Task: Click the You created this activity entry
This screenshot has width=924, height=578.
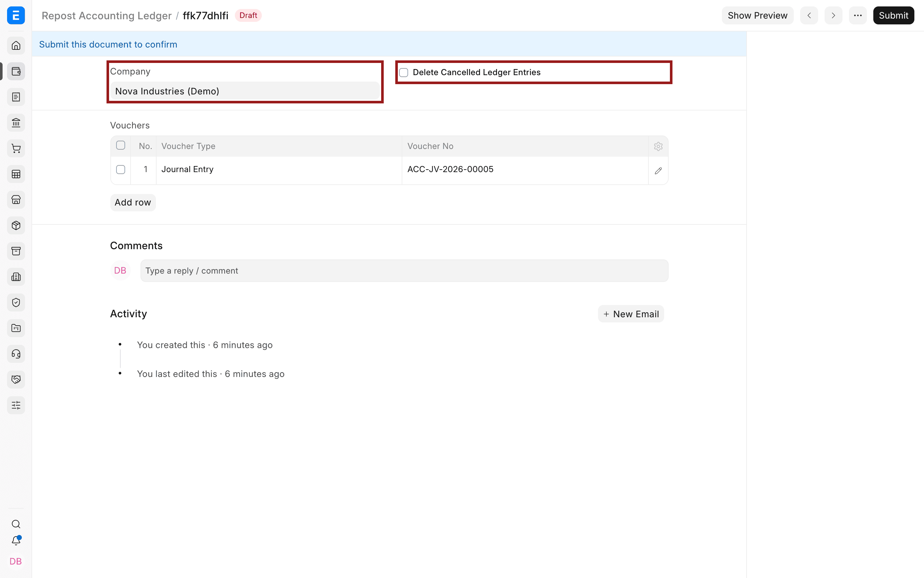Action: (x=205, y=345)
